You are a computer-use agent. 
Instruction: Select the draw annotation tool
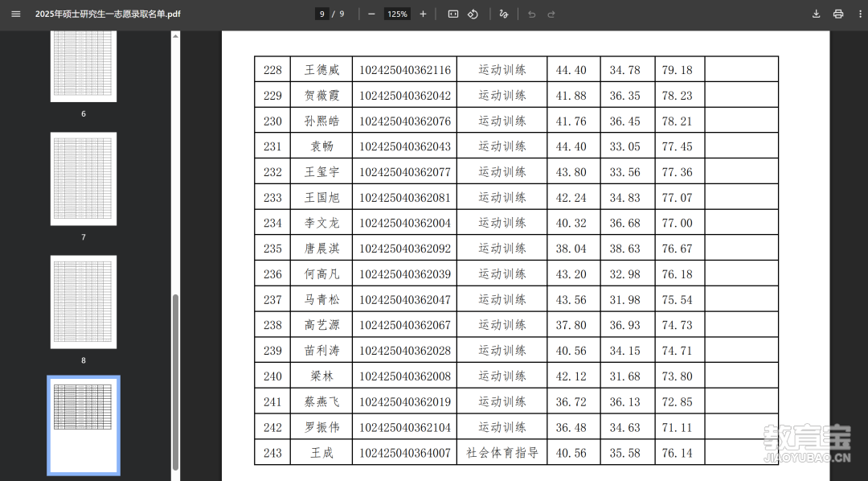[x=503, y=14]
